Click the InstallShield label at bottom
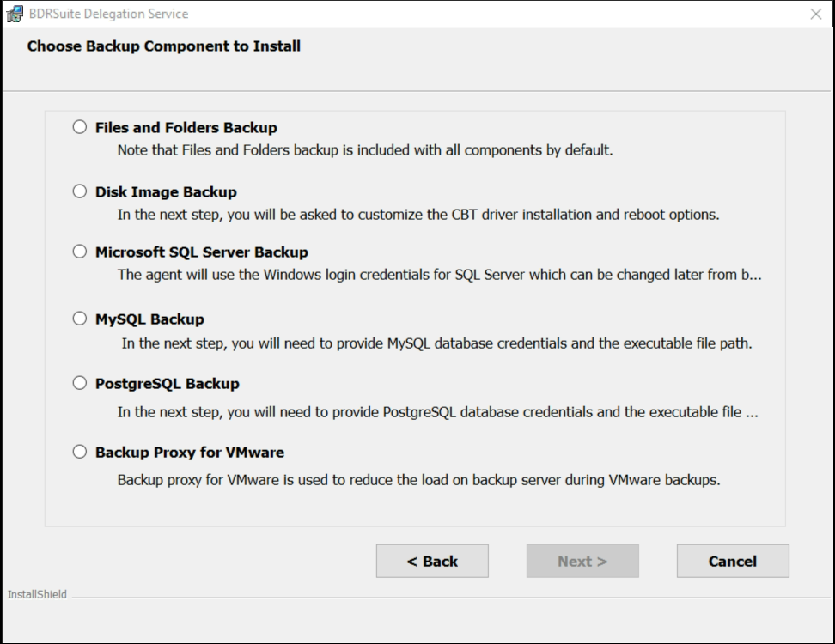Viewport: 835px width, 644px height. click(37, 594)
